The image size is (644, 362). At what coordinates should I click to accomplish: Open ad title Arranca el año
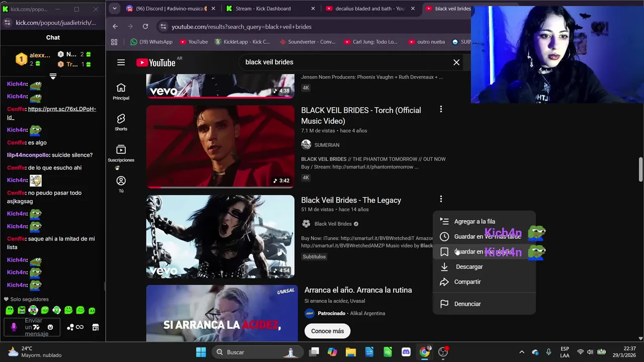358,290
